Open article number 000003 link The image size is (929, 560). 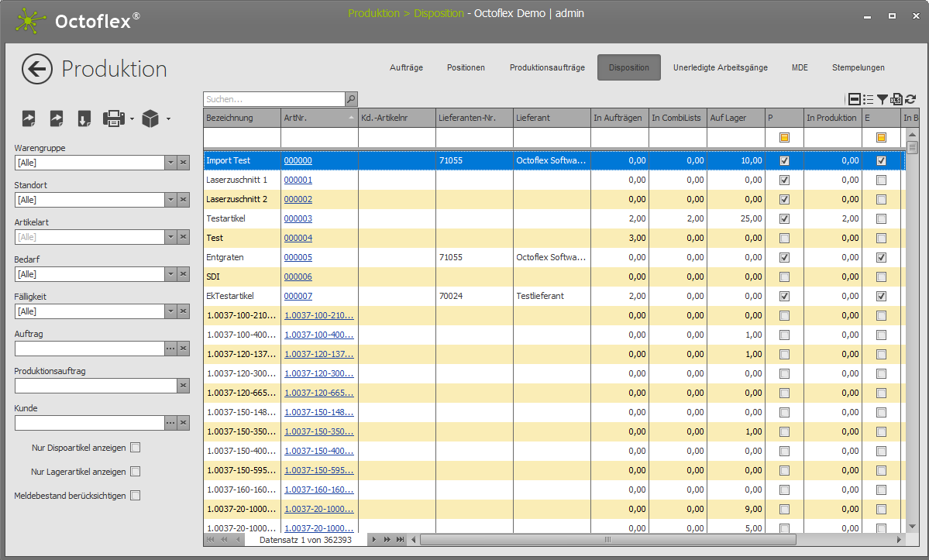point(298,218)
